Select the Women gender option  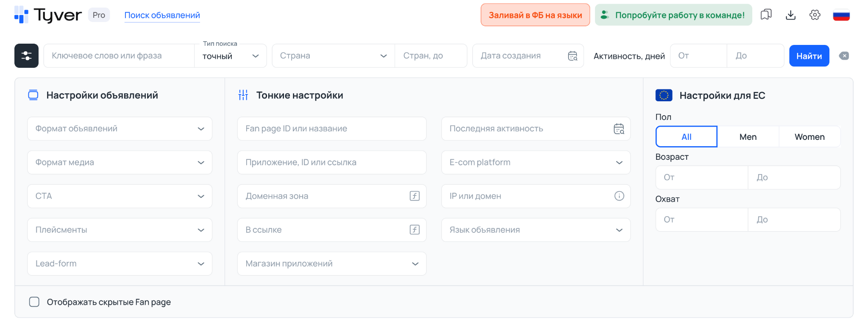(809, 137)
